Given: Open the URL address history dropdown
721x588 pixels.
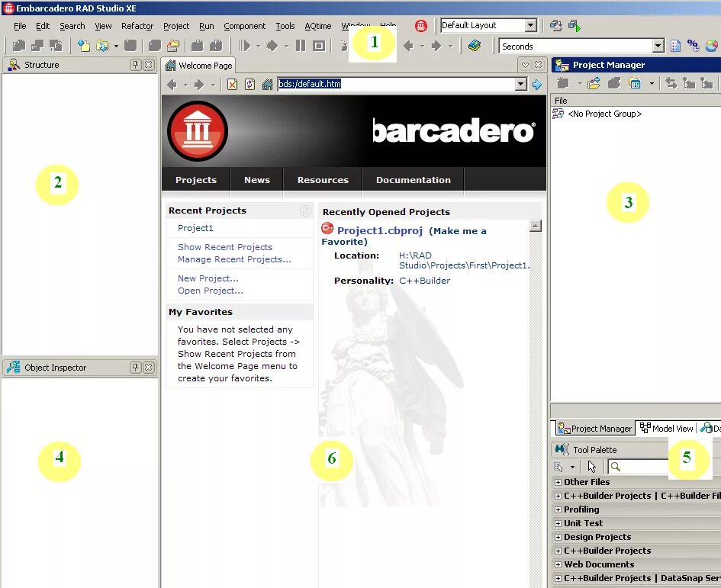Looking at the screenshot, I should (521, 84).
